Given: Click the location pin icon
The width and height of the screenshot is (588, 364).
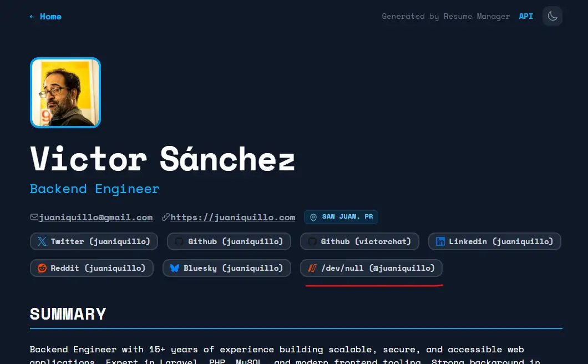Looking at the screenshot, I should point(313,217).
